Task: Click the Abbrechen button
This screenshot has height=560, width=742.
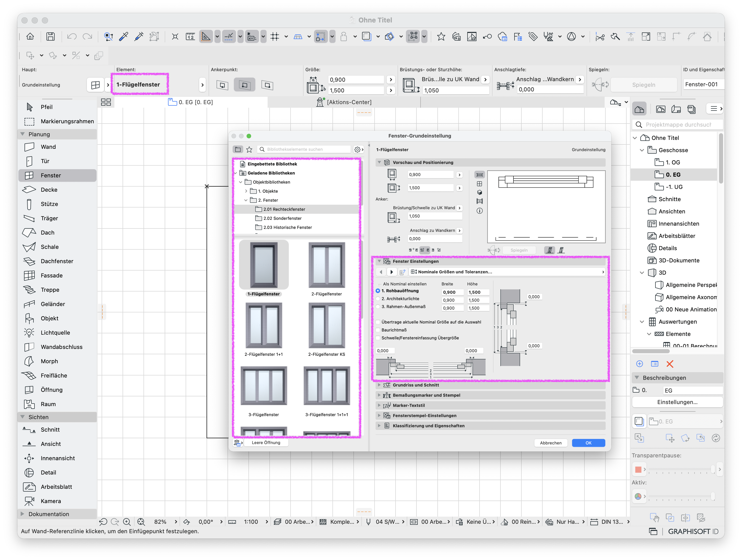Action: pyautogui.click(x=550, y=443)
